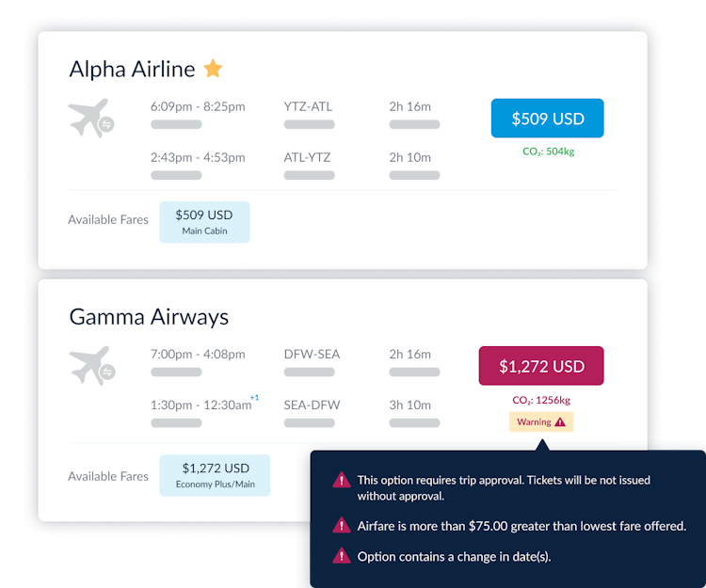Click the 7:00pm - 4:08pm flight time
This screenshot has width=706, height=588.
198,354
